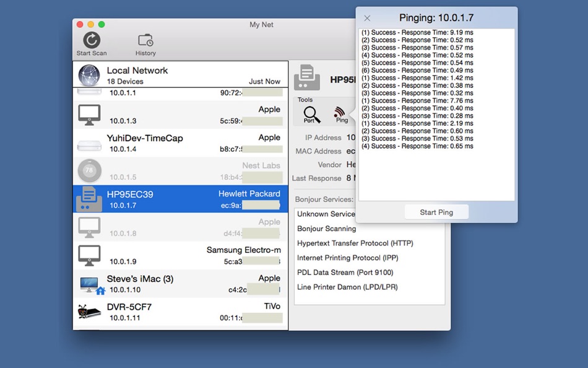
Task: Click the 10.0.1.10 address text
Action: (125, 290)
